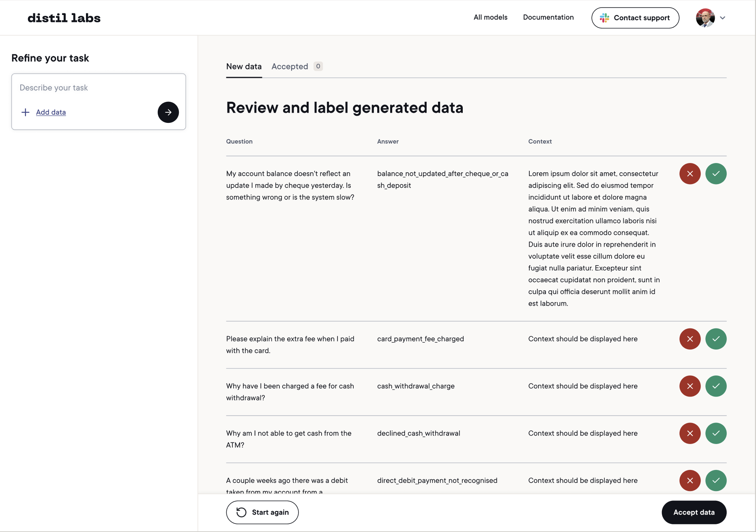Screen dimensions: 756x532
Task: Open the profile avatar menu
Action: 705,18
